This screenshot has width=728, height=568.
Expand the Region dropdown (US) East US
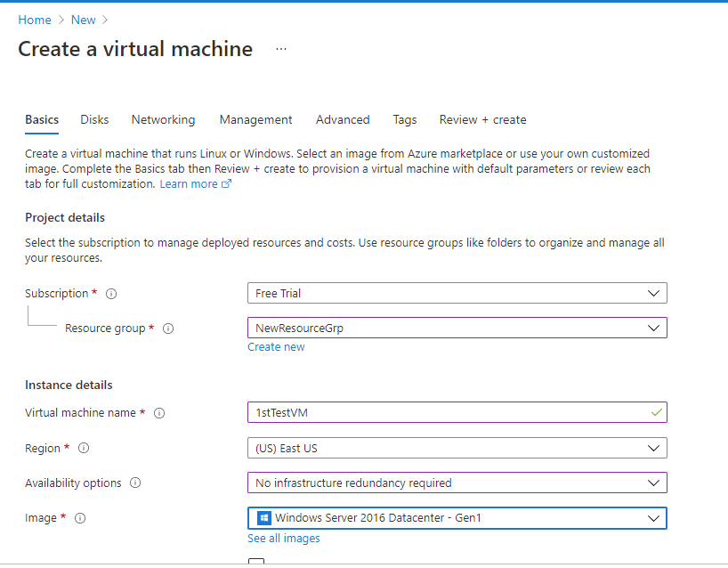457,448
